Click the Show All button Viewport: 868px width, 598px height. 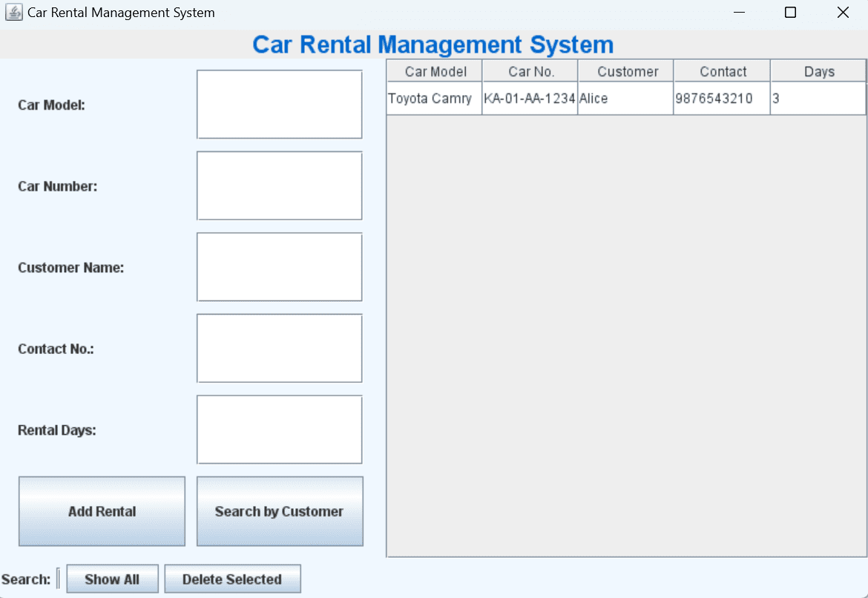[x=112, y=579]
